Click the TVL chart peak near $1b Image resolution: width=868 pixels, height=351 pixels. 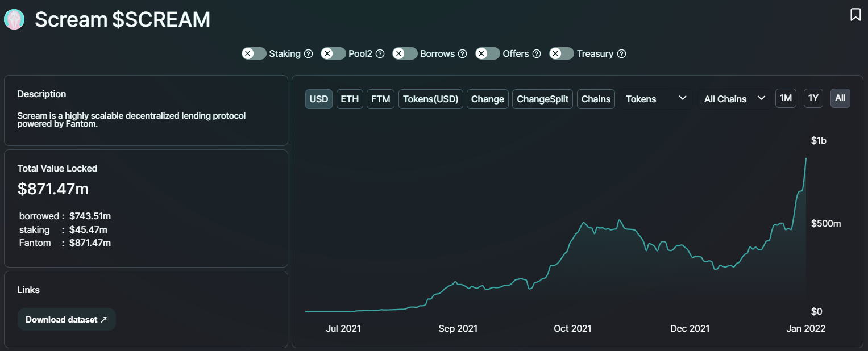tap(806, 158)
